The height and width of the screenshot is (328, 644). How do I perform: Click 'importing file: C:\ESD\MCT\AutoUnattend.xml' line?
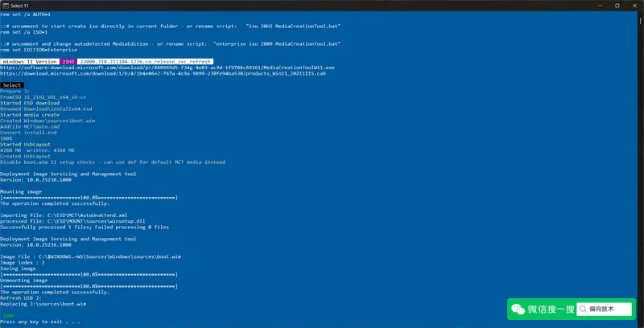(64, 215)
